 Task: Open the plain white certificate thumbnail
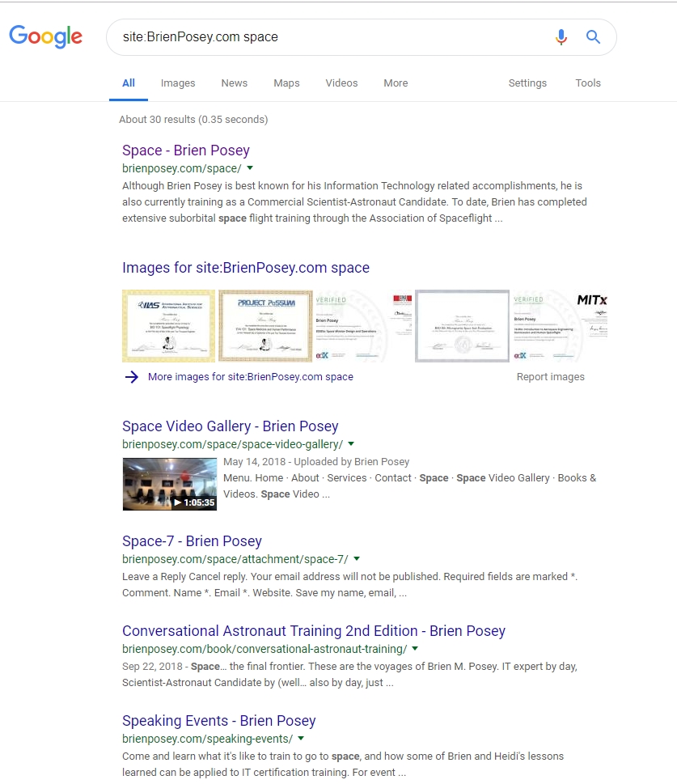pos(462,326)
